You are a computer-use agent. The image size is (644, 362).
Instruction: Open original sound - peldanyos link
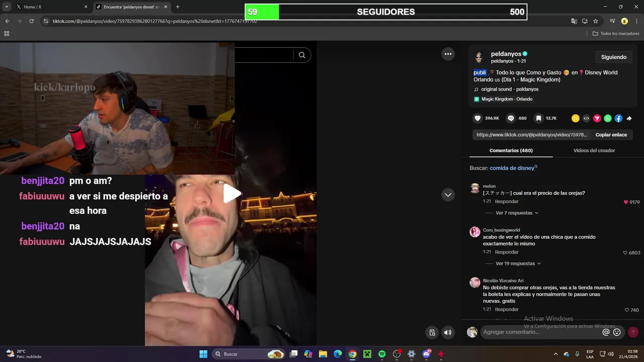tap(510, 89)
